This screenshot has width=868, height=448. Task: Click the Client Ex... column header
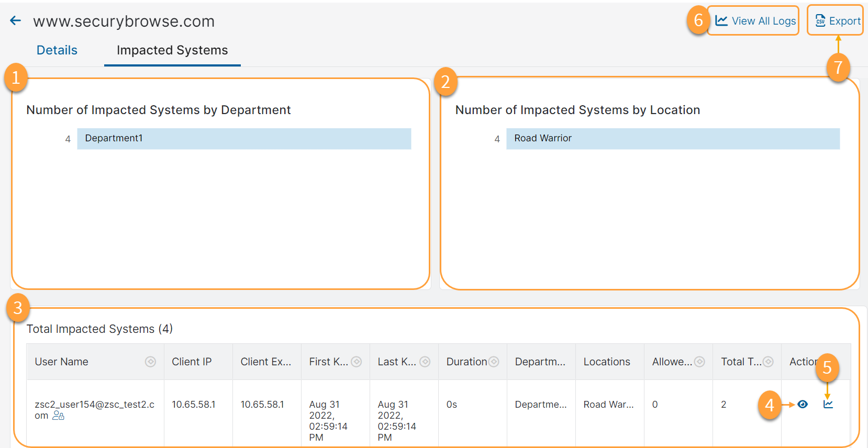267,362
